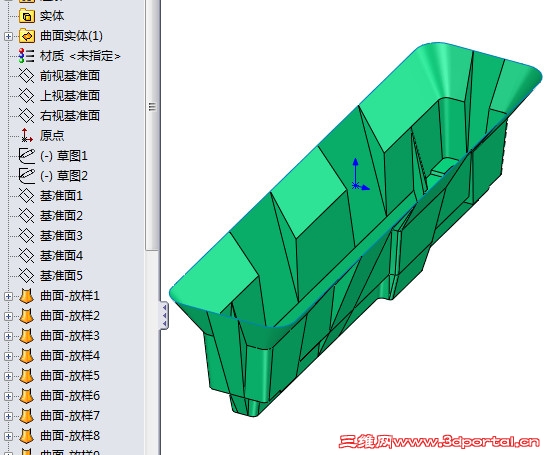Click the 右视基准面 plane icon
Image resolution: width=559 pixels, height=455 pixels.
(27, 116)
